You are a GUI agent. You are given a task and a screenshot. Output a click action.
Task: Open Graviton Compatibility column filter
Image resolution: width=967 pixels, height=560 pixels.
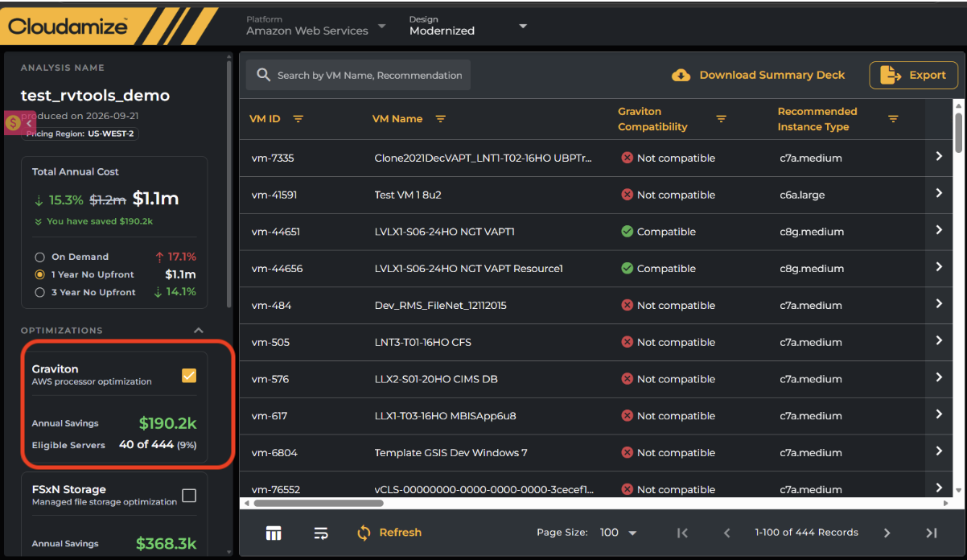coord(721,119)
